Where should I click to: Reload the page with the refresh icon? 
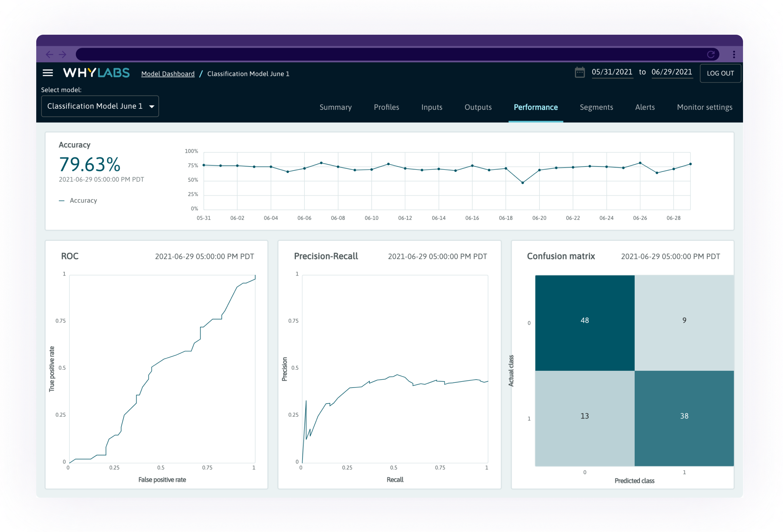point(711,54)
